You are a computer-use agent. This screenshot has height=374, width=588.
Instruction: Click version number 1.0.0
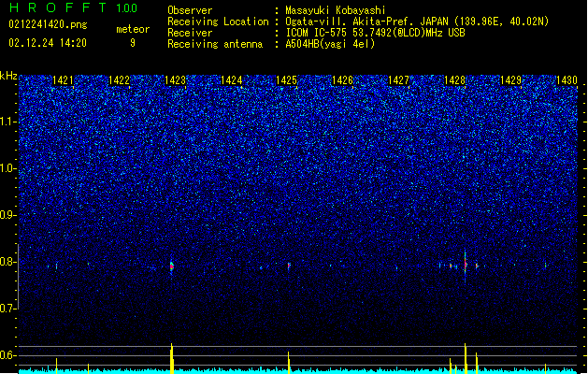(127, 8)
